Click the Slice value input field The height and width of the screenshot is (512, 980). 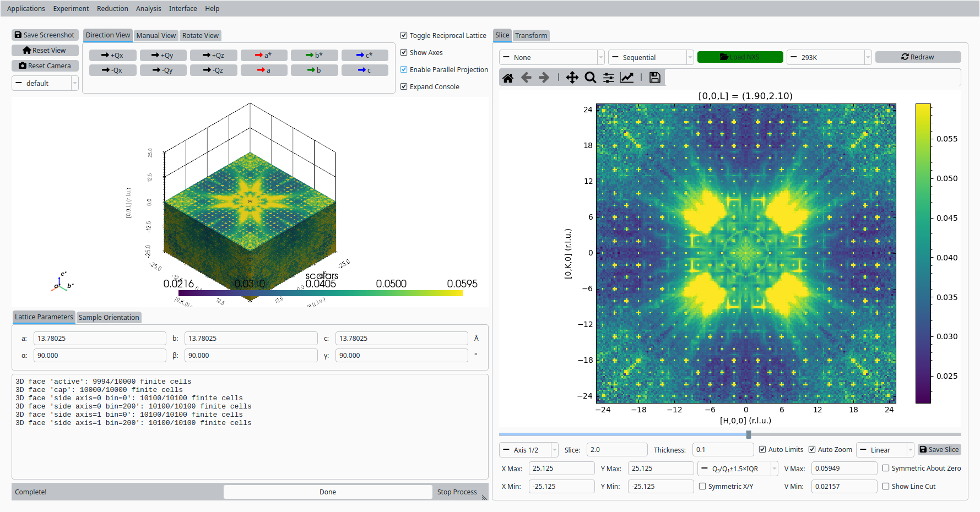coord(617,449)
